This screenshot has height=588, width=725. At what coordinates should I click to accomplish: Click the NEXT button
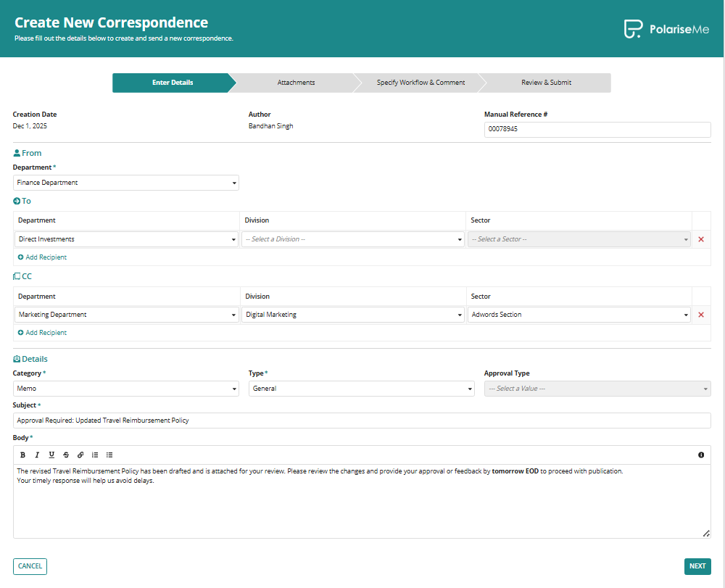(x=697, y=566)
